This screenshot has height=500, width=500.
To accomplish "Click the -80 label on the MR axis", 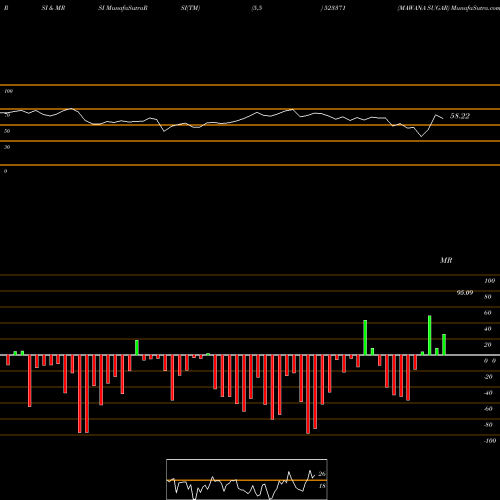I will 488,425.
